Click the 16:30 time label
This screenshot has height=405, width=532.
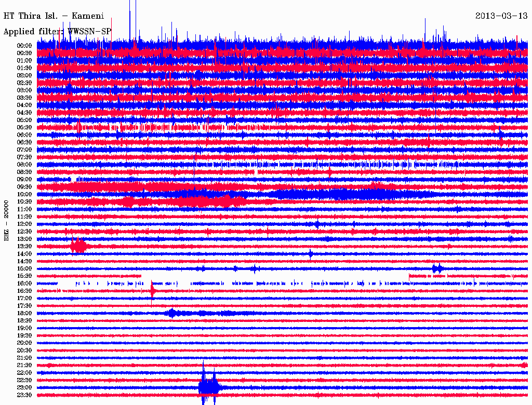[24, 291]
